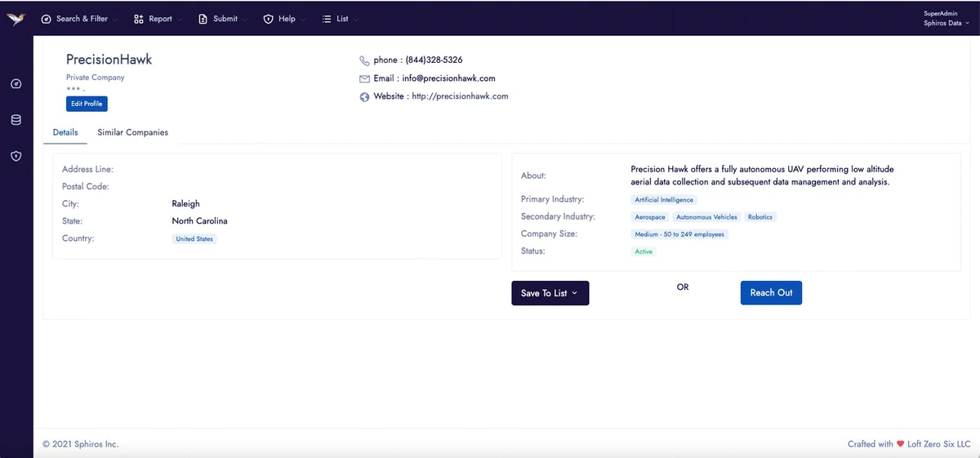Click the Report grid icon

(139, 19)
